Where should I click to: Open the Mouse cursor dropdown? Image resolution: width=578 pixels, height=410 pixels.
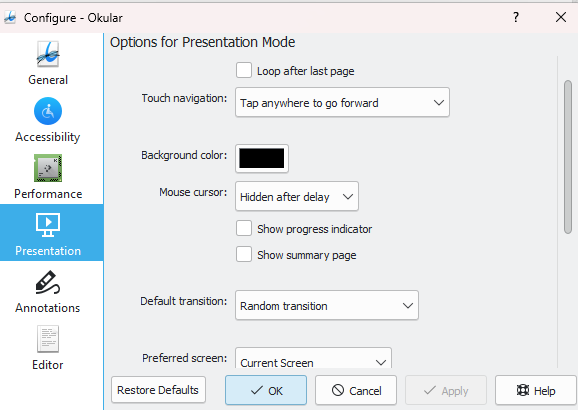[x=297, y=197]
